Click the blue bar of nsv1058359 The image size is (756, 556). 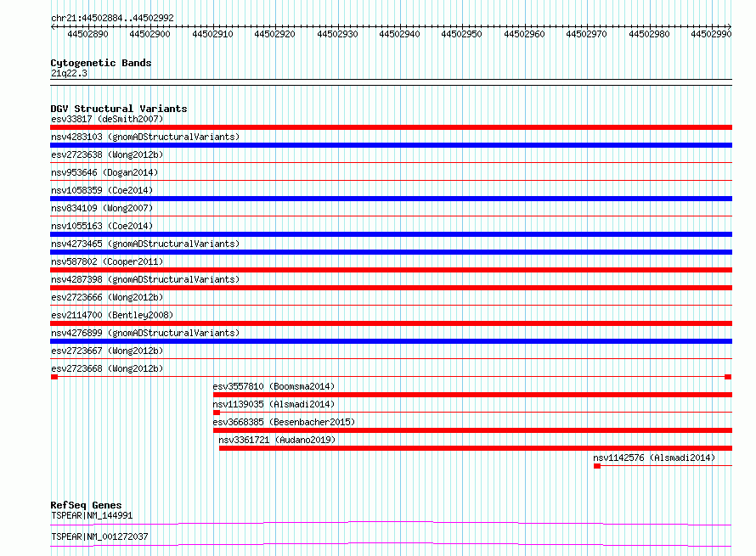(x=391, y=199)
